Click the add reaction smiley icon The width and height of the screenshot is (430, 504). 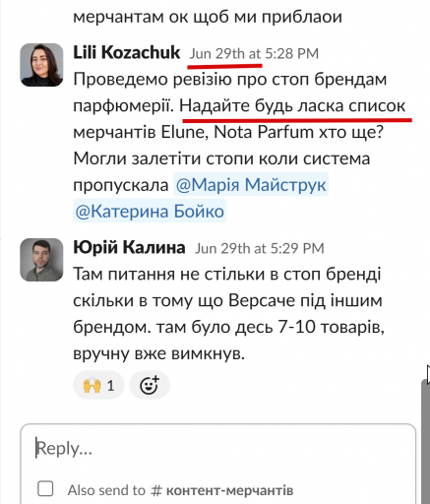click(150, 385)
